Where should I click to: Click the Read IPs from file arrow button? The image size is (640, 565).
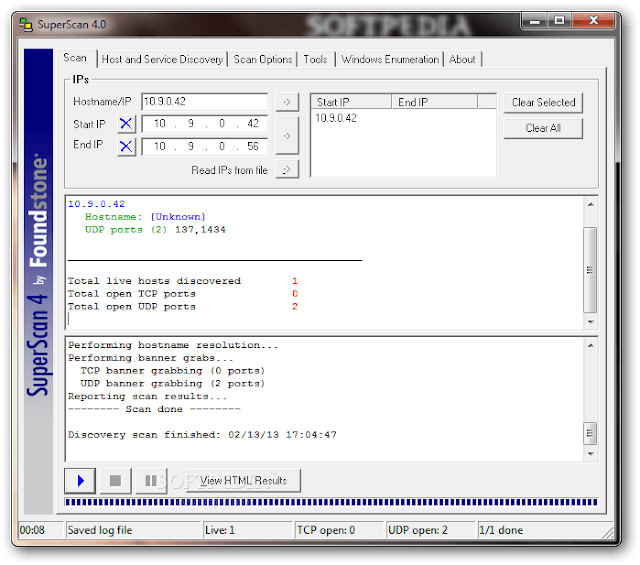tap(287, 169)
